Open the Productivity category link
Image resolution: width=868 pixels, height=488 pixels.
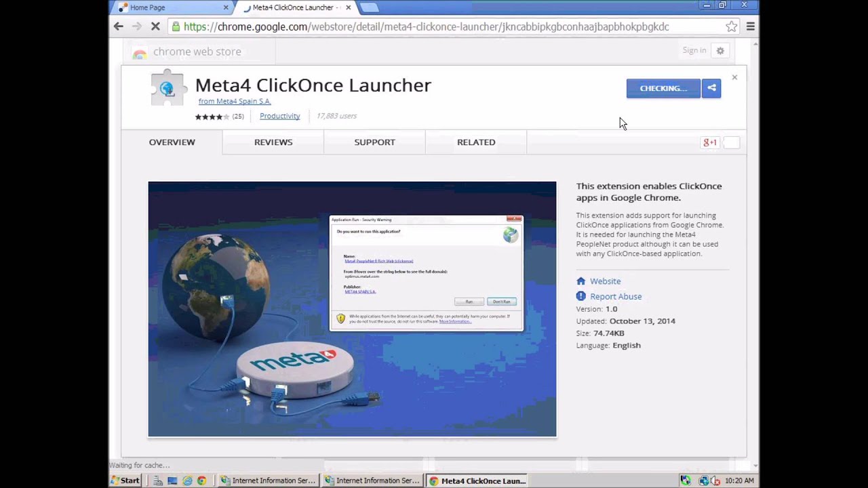279,116
